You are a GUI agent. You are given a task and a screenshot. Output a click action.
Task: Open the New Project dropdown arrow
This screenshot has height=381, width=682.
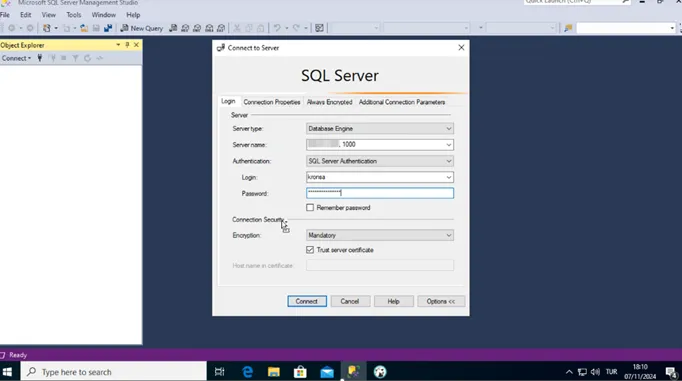(x=56, y=28)
